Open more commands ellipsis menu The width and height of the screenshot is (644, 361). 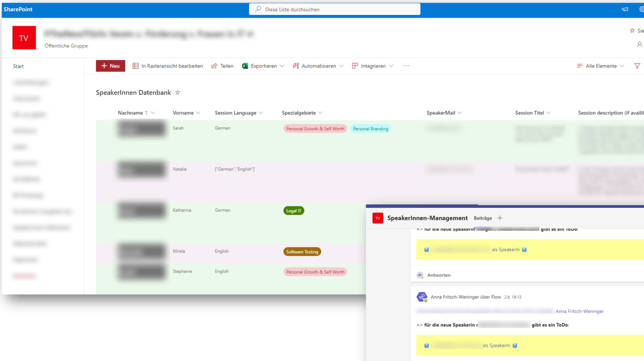pos(406,66)
